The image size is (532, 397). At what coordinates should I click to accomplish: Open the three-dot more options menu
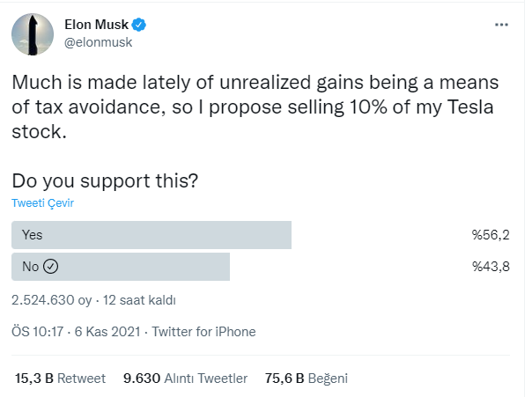click(x=501, y=25)
